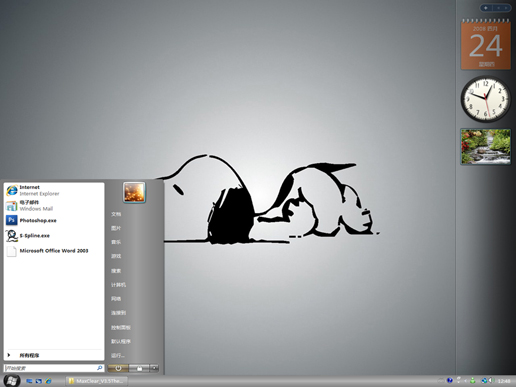Expand 所有程序 list
Screen dimensions: 516x387
[x=54, y=355]
